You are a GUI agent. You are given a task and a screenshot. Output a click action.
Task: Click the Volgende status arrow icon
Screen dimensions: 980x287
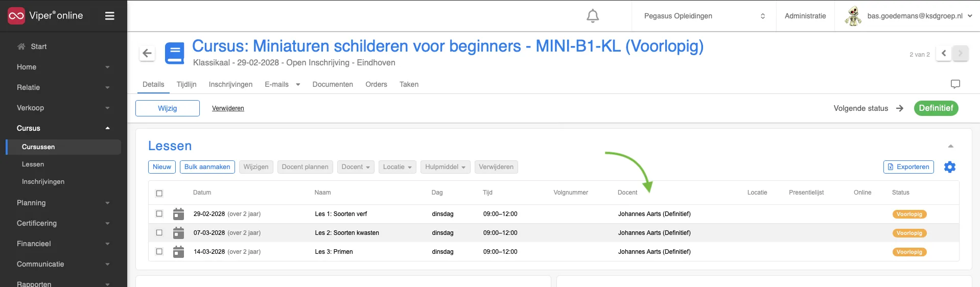point(900,108)
